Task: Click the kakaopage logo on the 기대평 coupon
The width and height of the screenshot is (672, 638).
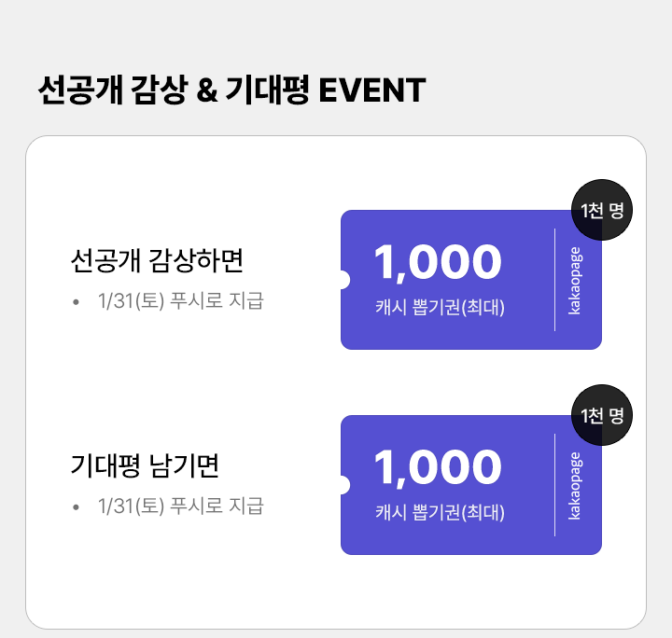Action: [x=575, y=485]
